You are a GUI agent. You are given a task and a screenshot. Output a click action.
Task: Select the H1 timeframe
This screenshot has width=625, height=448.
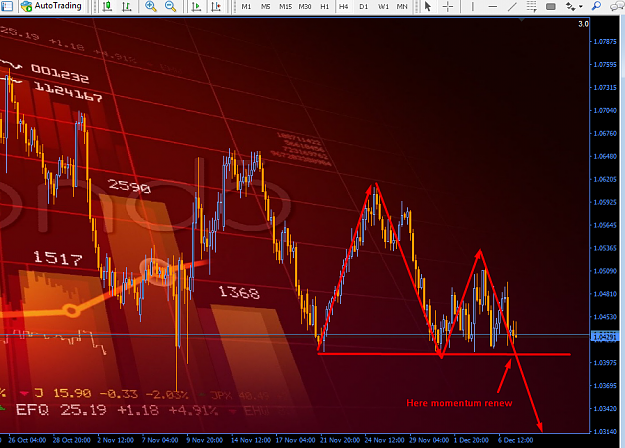[x=325, y=6]
